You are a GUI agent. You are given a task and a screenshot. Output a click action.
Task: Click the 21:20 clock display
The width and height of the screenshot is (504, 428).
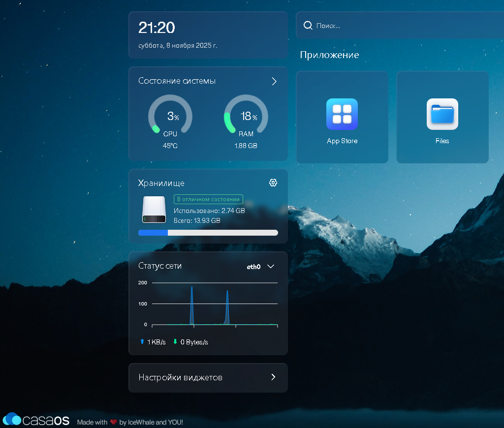point(157,28)
